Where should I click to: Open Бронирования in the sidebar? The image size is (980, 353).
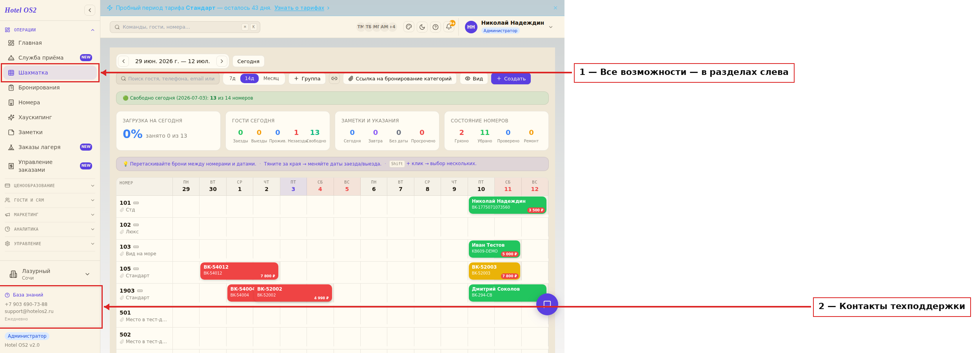click(50, 87)
